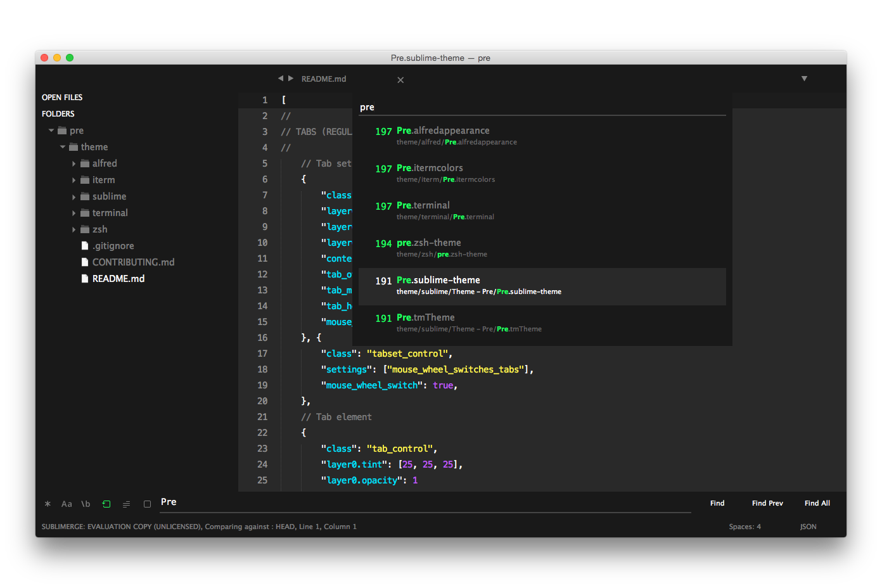Switch to the README.md tab
Viewport: 882px width, 588px height.
point(324,79)
